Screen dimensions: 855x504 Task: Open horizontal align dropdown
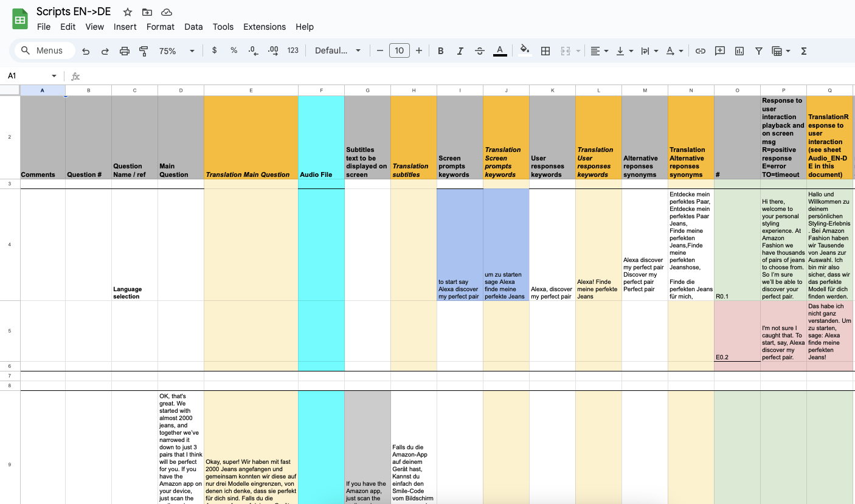coord(599,51)
